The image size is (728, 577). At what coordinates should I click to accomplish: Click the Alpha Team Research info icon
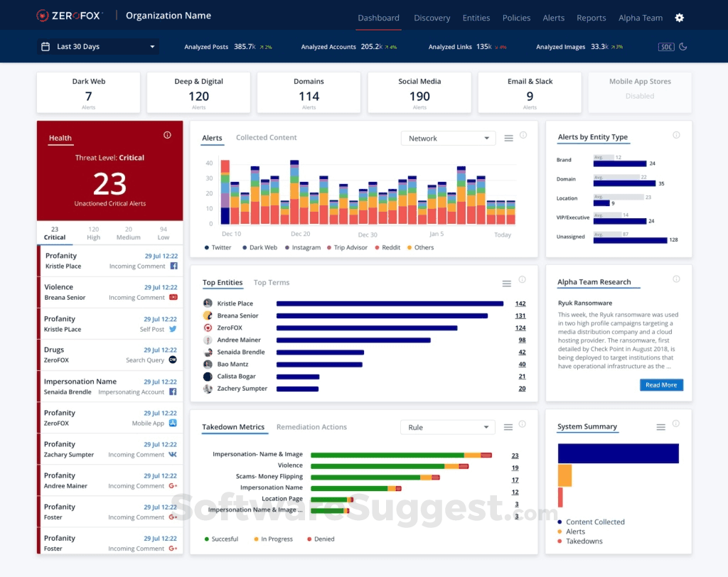[x=677, y=279]
